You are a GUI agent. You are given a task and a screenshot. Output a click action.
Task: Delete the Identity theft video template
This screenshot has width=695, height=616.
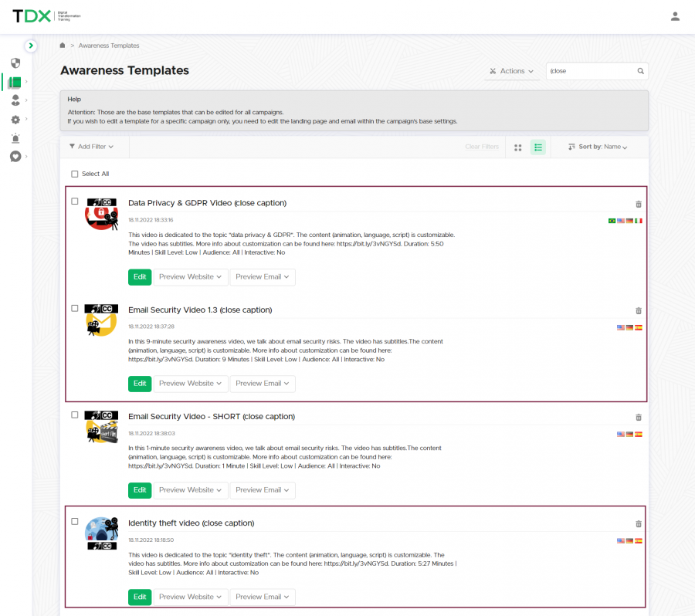638,523
